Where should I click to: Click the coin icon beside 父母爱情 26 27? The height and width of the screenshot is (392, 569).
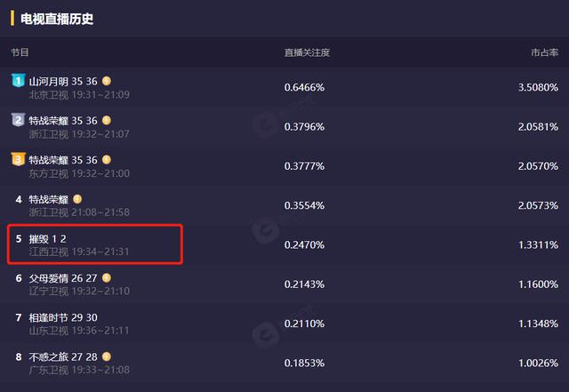click(x=107, y=278)
